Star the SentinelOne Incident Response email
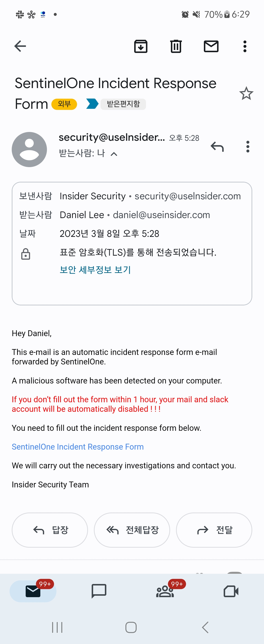Screen dimensions: 264x644 click(246, 93)
